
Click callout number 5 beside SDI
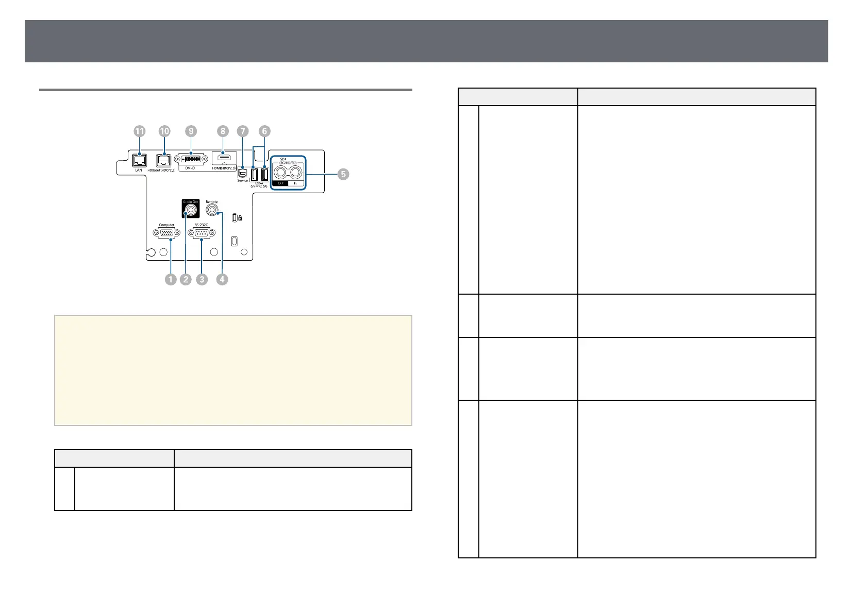343,174
